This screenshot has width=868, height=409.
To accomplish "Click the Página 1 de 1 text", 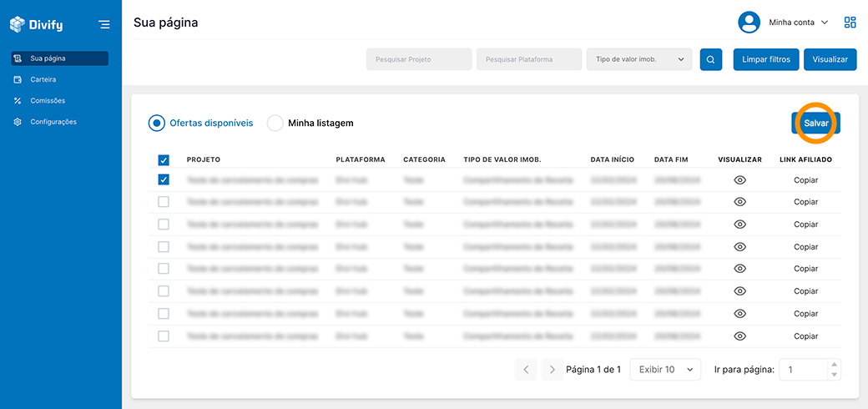I will (x=593, y=370).
